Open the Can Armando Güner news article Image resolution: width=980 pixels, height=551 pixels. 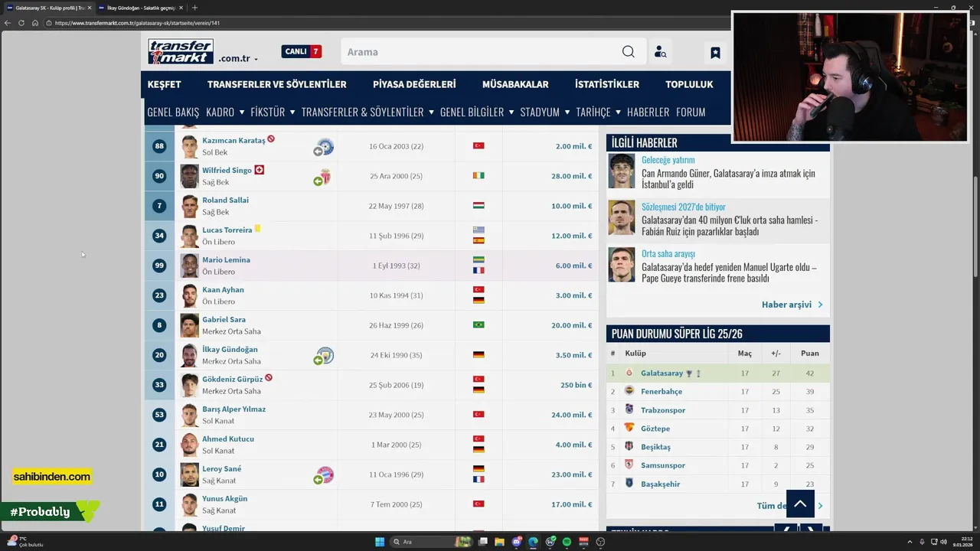tap(728, 179)
